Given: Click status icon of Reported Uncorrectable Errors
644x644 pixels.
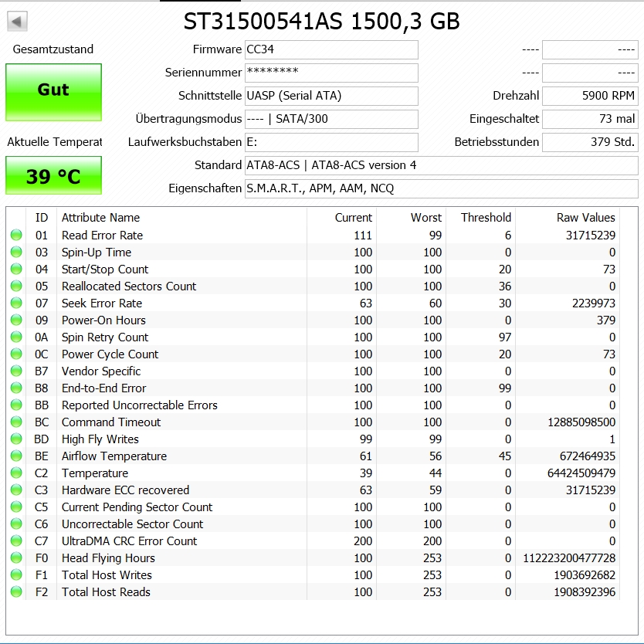Looking at the screenshot, I should [x=16, y=405].
